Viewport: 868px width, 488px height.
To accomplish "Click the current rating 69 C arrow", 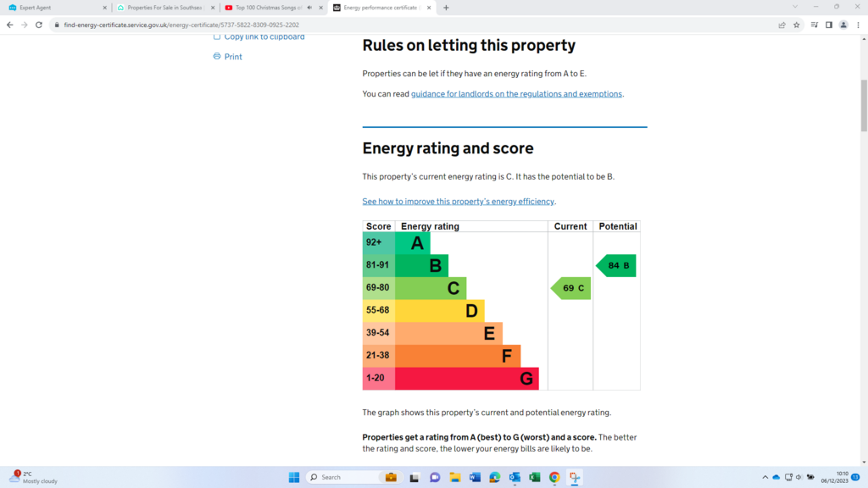I will pyautogui.click(x=570, y=288).
